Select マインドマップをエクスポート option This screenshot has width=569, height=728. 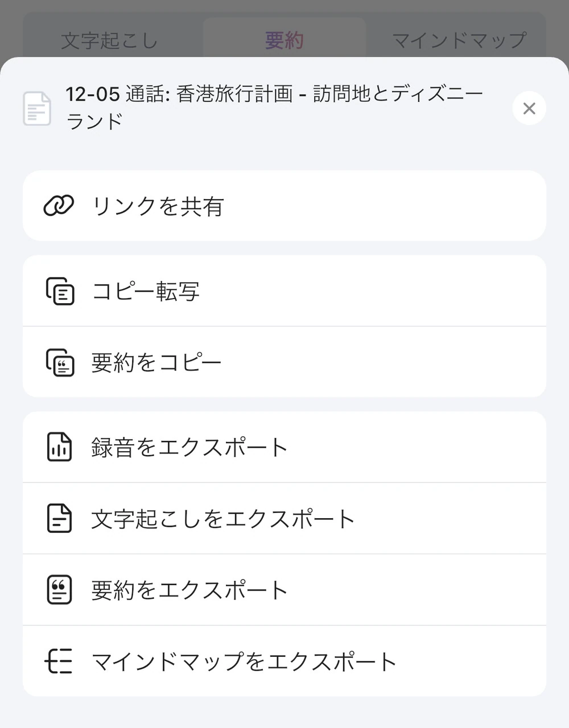(244, 661)
